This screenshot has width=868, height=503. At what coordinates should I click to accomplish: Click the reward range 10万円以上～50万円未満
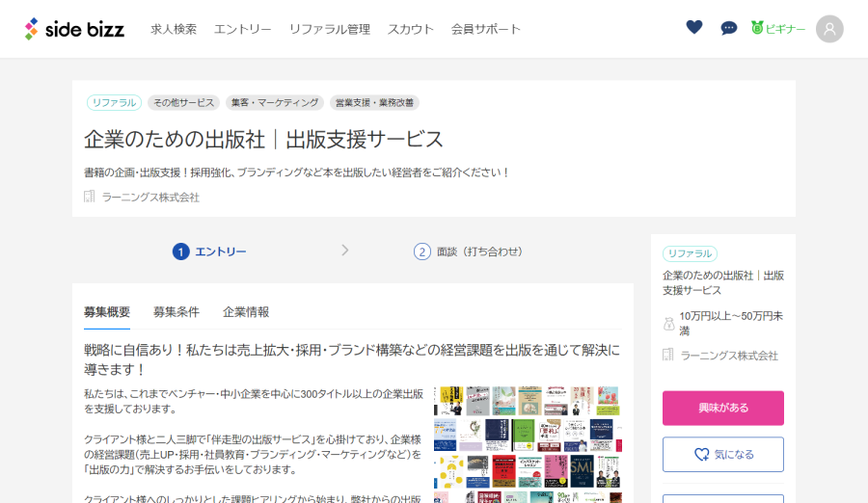[x=731, y=323]
